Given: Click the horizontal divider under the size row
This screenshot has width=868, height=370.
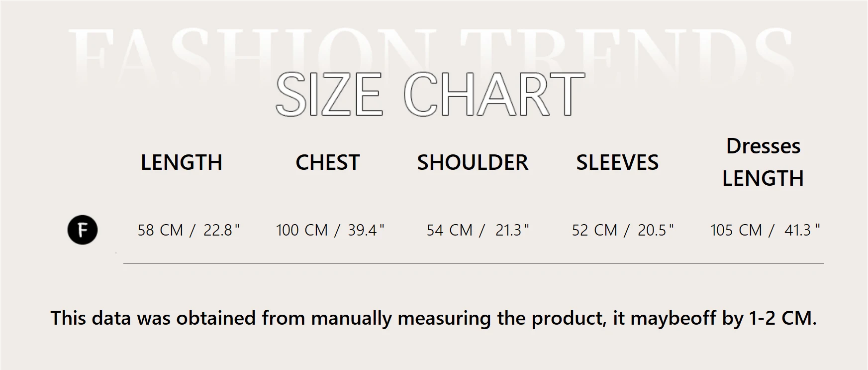Looking at the screenshot, I should pos(474,263).
